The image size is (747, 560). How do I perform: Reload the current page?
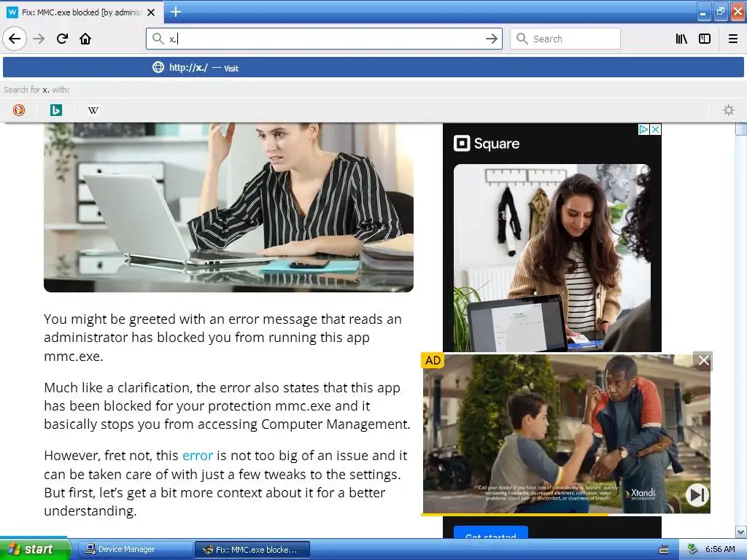point(63,39)
